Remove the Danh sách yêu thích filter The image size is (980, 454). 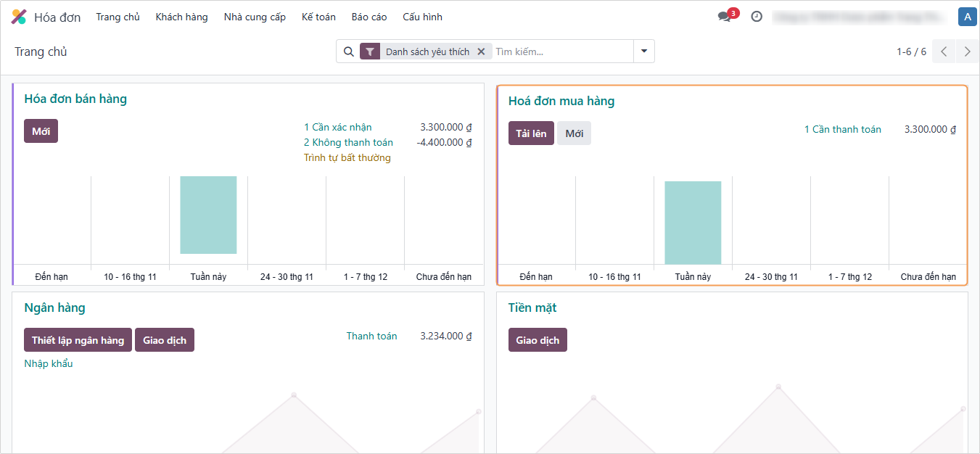point(481,51)
